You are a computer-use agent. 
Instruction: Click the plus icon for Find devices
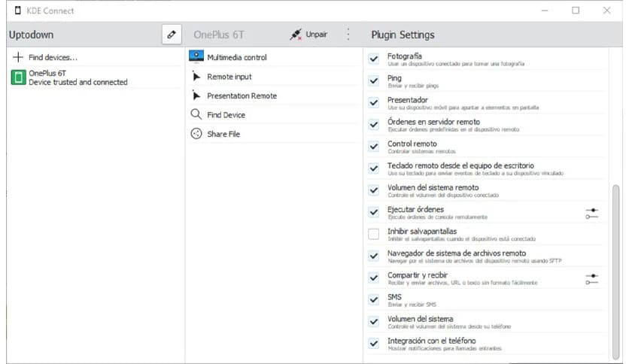tap(17, 57)
